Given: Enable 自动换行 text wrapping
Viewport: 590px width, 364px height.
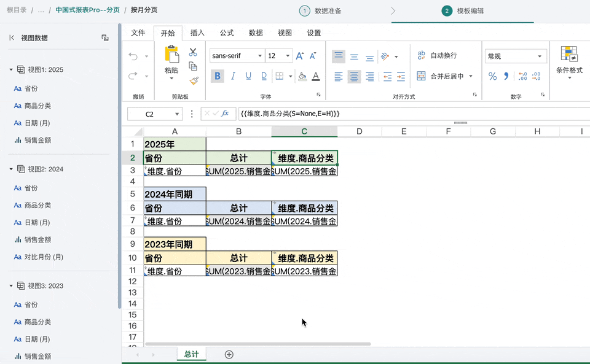Looking at the screenshot, I should 437,56.
